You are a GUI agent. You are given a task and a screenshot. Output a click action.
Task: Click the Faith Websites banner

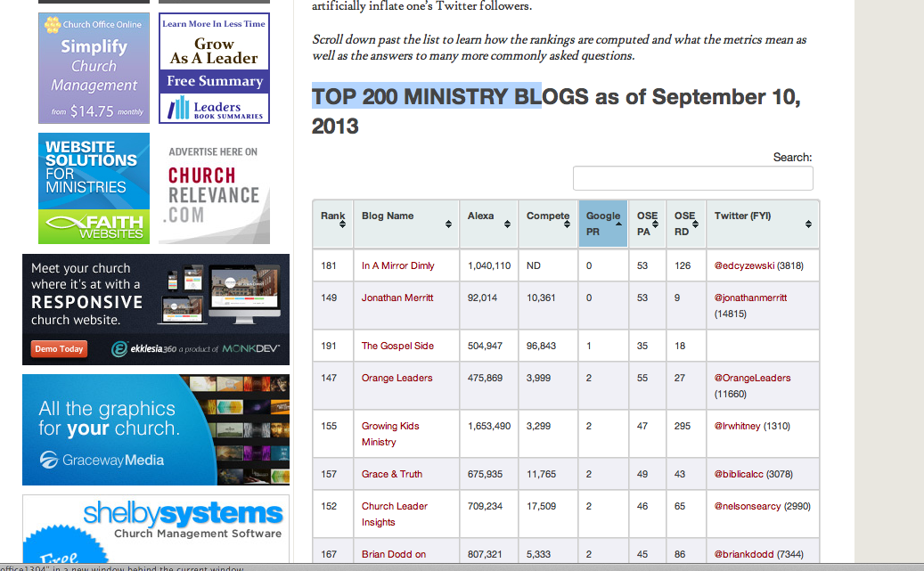click(94, 188)
